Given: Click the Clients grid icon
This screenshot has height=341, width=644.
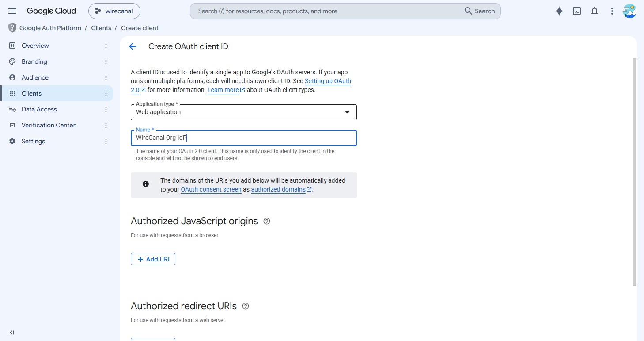Looking at the screenshot, I should [12, 93].
